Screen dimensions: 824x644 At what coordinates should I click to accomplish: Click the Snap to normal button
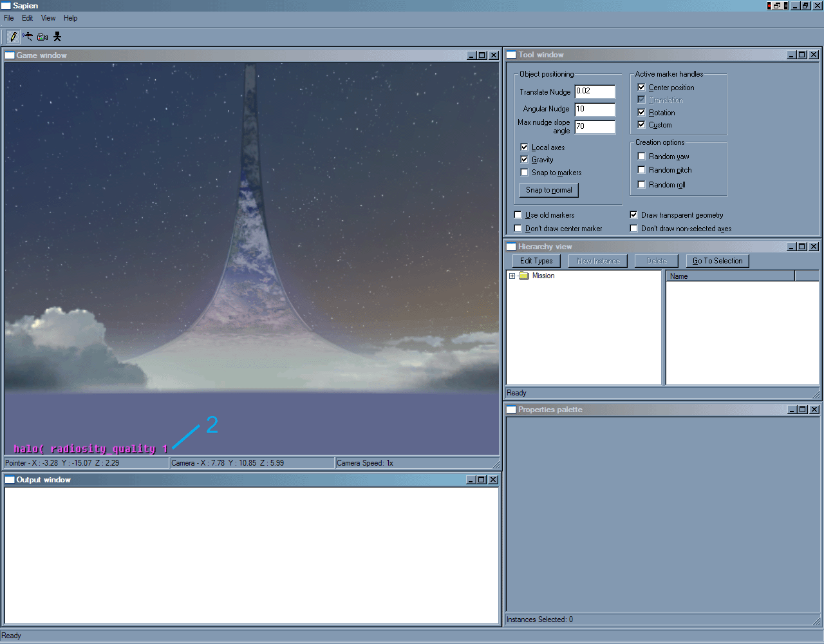(x=549, y=190)
